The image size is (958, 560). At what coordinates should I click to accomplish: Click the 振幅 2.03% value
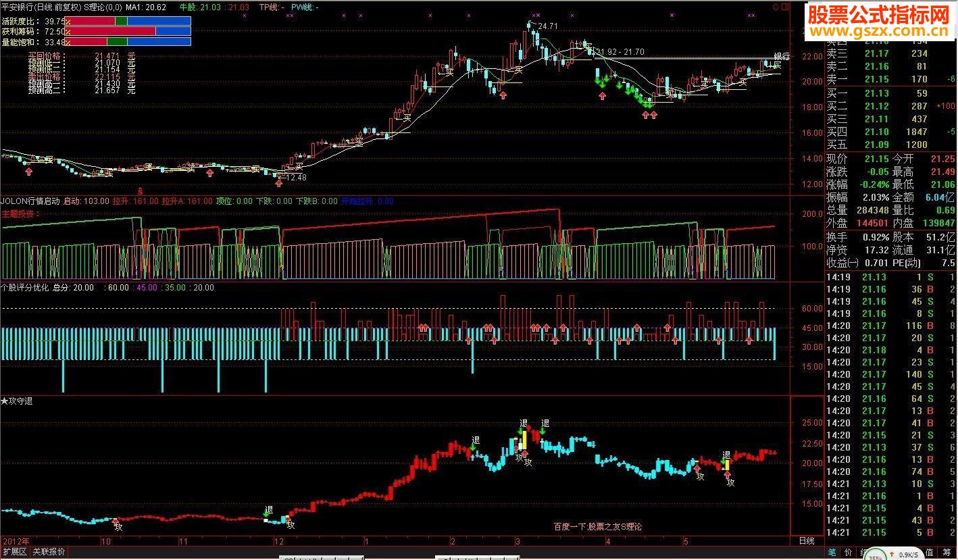[x=876, y=197]
